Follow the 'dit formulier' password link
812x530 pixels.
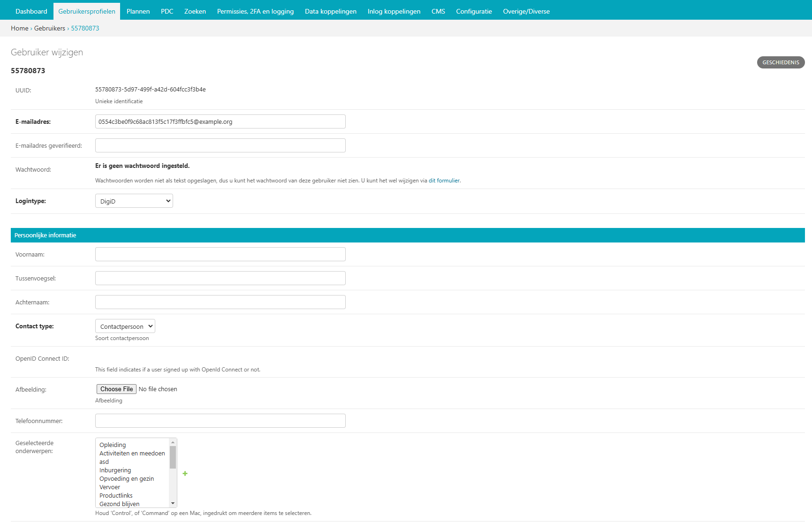coord(444,181)
